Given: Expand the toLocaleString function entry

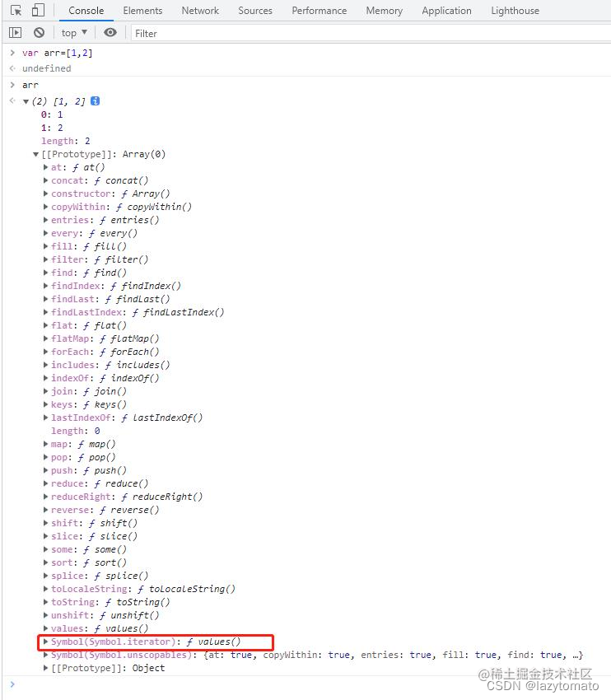Looking at the screenshot, I should [45, 589].
